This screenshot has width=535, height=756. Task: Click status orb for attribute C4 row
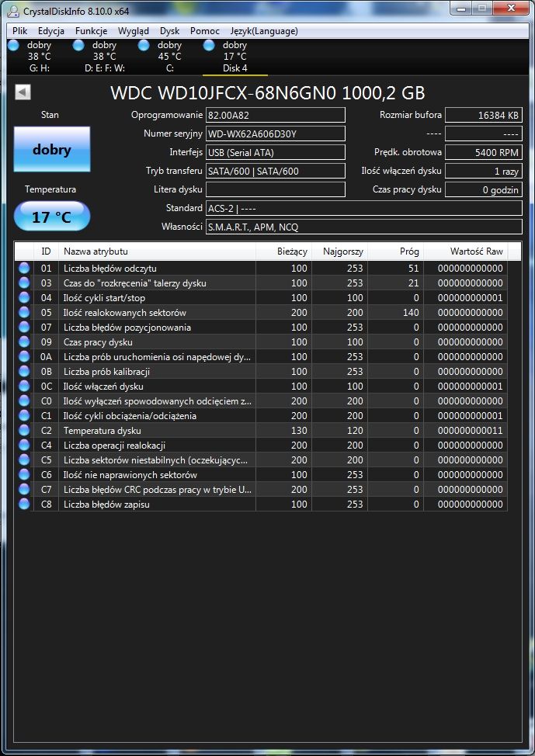click(x=23, y=446)
